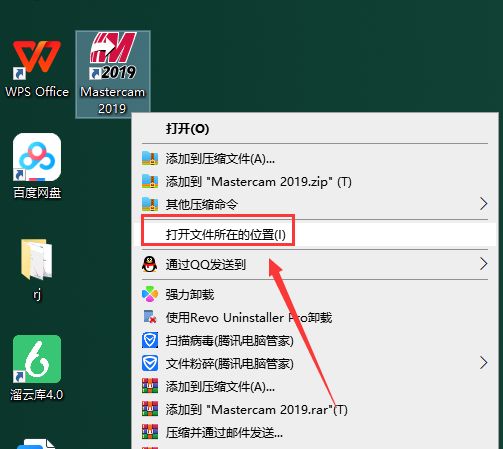Select the 溜云库4.0 desktop shortcut
503x449 pixels.
click(x=37, y=368)
